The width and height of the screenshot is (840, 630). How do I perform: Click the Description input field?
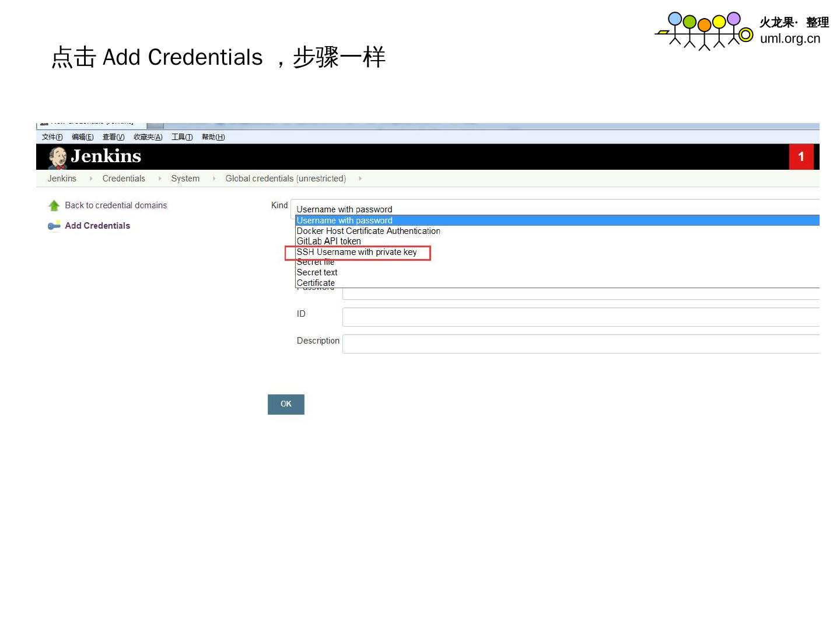point(581,344)
